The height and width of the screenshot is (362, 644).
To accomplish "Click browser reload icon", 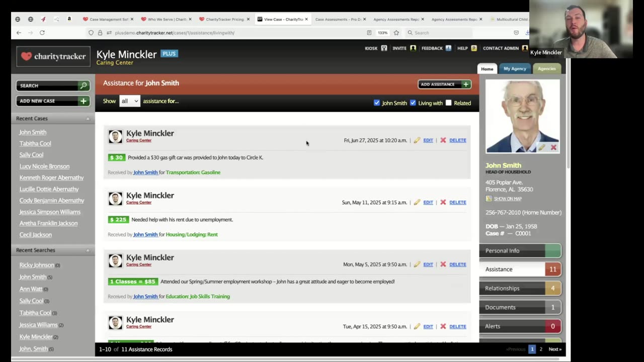I will [x=42, y=33].
